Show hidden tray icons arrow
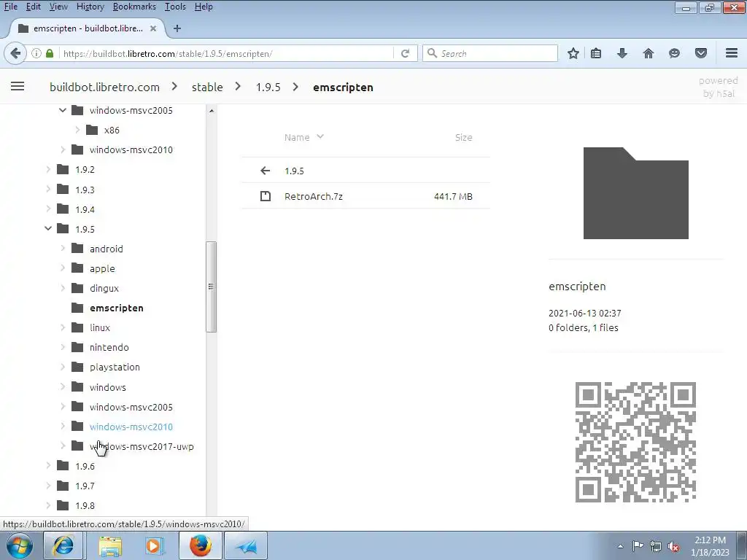Viewport: 747px width, 560px height. tap(620, 547)
